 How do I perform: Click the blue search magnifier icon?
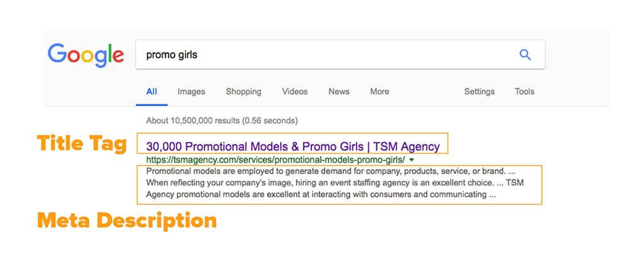point(525,54)
